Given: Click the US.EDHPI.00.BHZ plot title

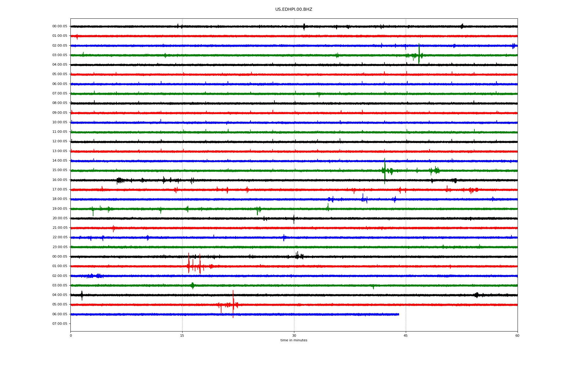Looking at the screenshot, I should click(294, 10).
